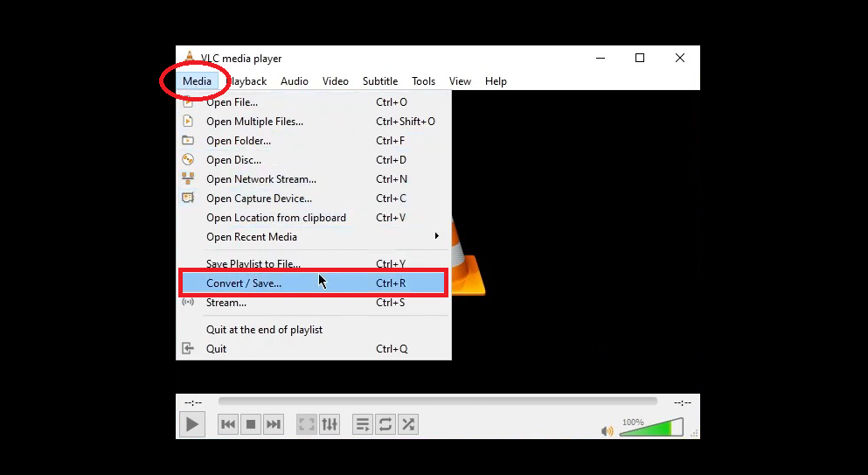868x475 pixels.
Task: Open the Tools menu
Action: click(423, 81)
